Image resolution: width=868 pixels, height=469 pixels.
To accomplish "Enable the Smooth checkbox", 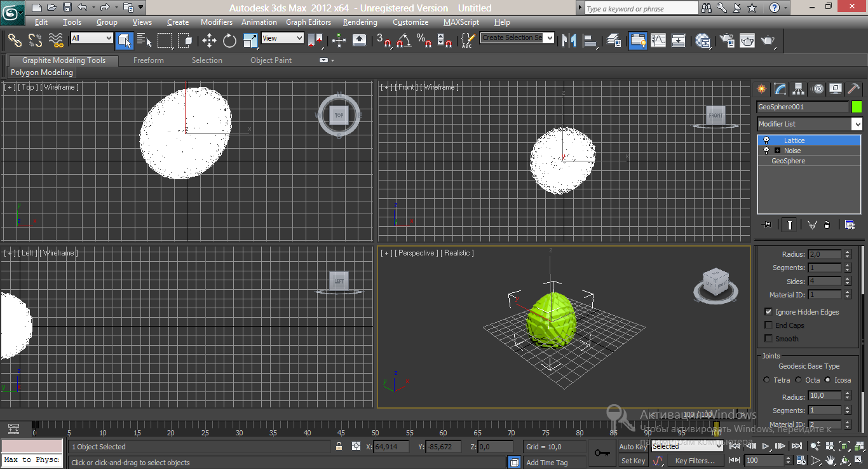I will pyautogui.click(x=768, y=339).
